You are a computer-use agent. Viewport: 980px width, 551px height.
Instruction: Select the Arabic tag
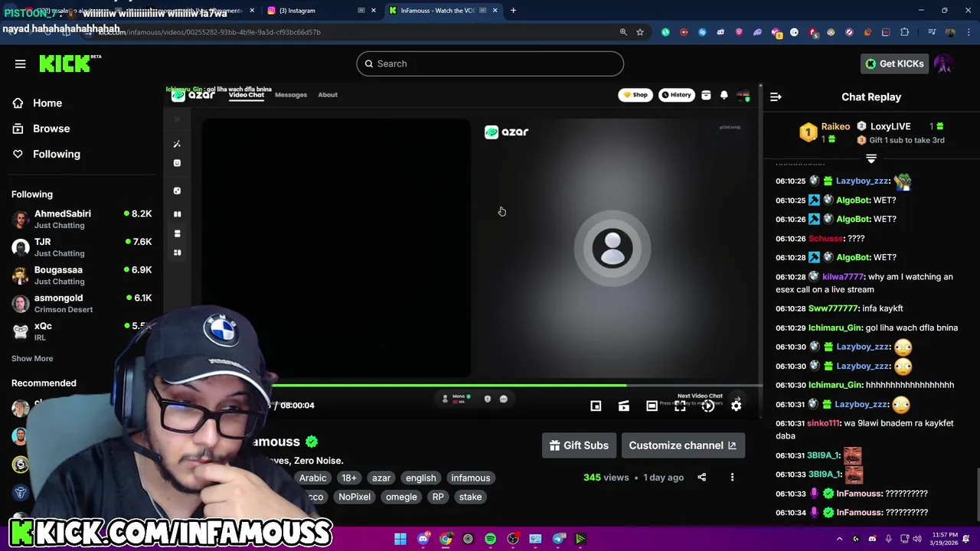coord(312,478)
